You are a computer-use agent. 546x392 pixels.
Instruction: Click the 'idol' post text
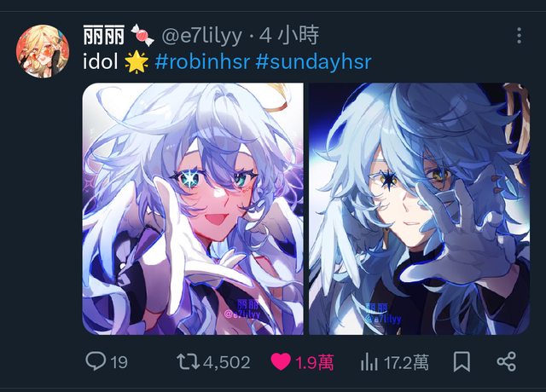pos(101,62)
